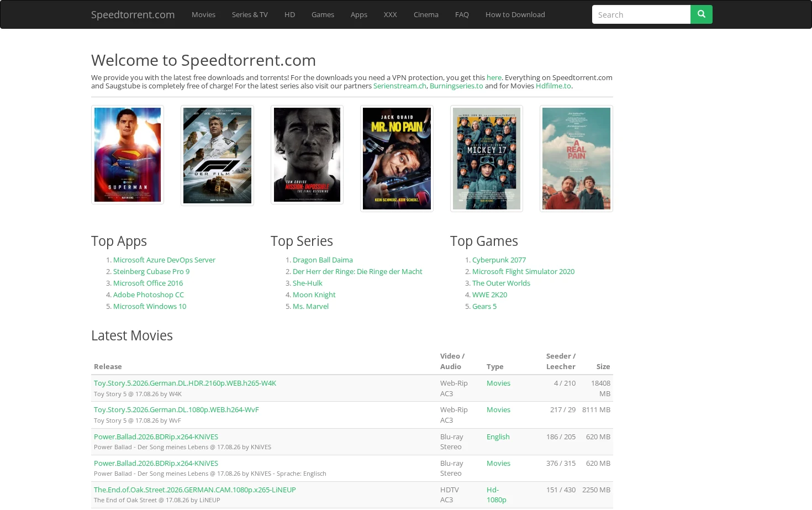812x510 pixels.
Task: Visit partner link Serienstream.ch
Action: pos(400,86)
